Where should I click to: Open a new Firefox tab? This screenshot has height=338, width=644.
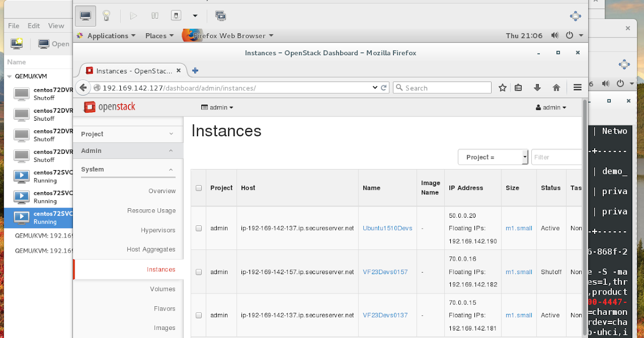click(195, 70)
